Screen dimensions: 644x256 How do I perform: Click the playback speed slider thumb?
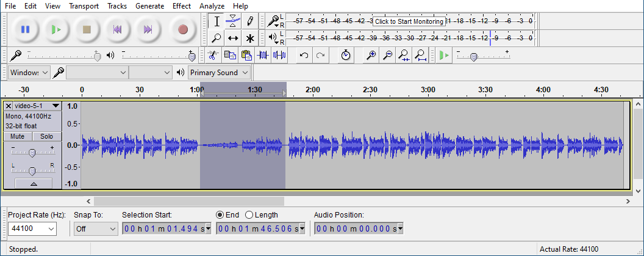[474, 57]
